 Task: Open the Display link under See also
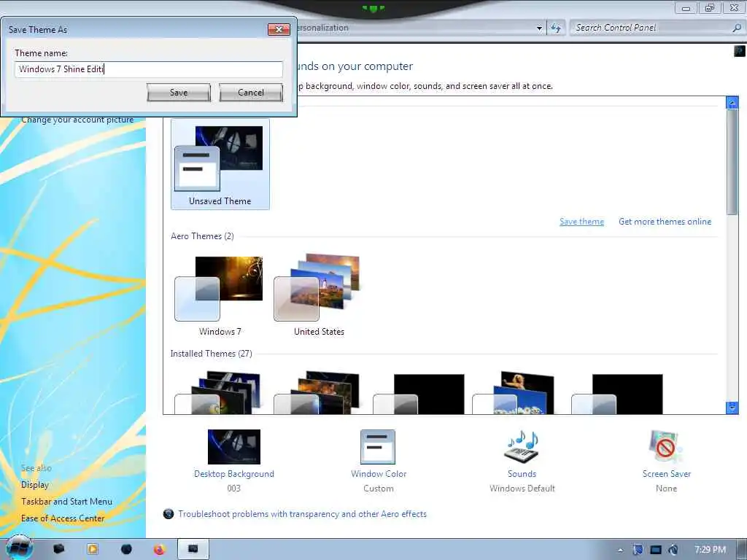point(35,485)
